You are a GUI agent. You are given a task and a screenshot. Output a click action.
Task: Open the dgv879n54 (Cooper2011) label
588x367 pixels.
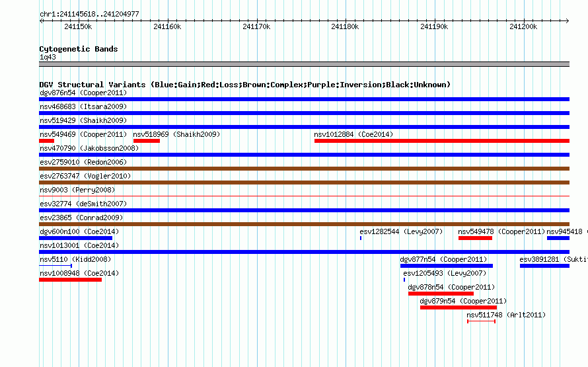[x=463, y=301]
